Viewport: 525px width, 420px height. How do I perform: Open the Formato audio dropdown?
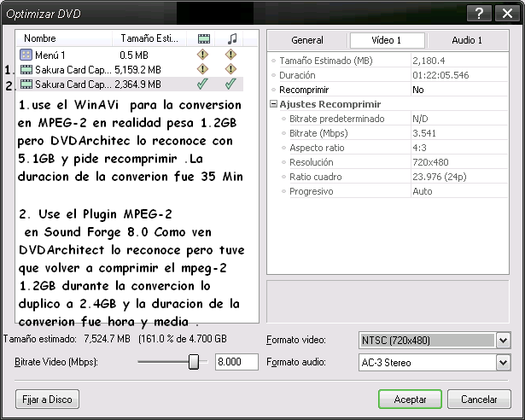tap(503, 363)
